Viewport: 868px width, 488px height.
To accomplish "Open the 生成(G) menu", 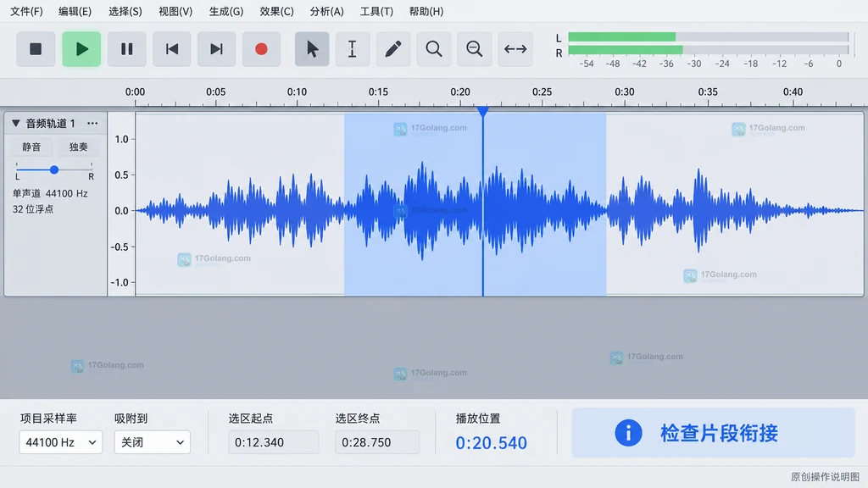I will tap(225, 11).
